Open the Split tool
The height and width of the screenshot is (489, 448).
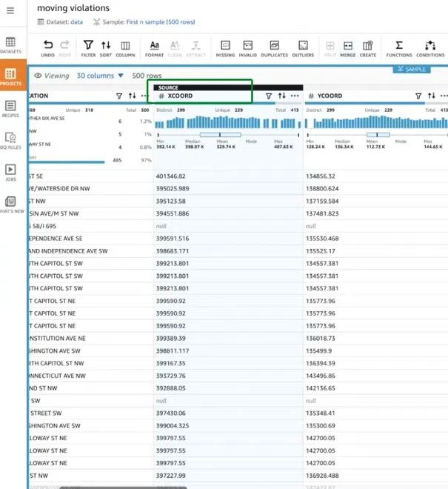click(x=330, y=48)
